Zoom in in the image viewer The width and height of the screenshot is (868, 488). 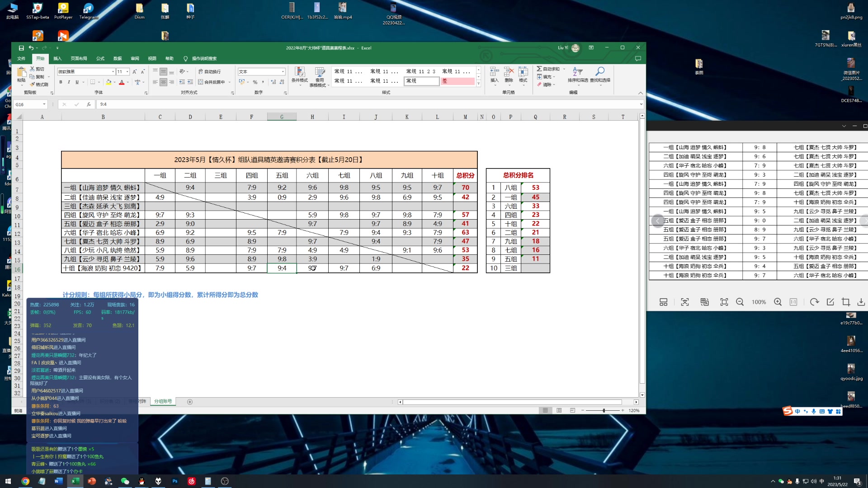click(778, 302)
